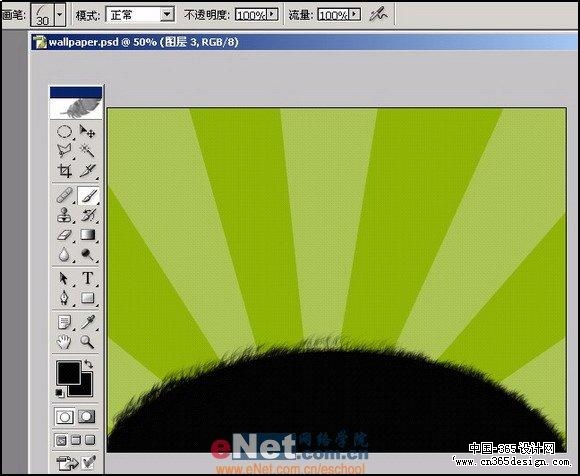The width and height of the screenshot is (580, 476).
Task: Choose the Horizontal Type tool
Action: tap(87, 278)
